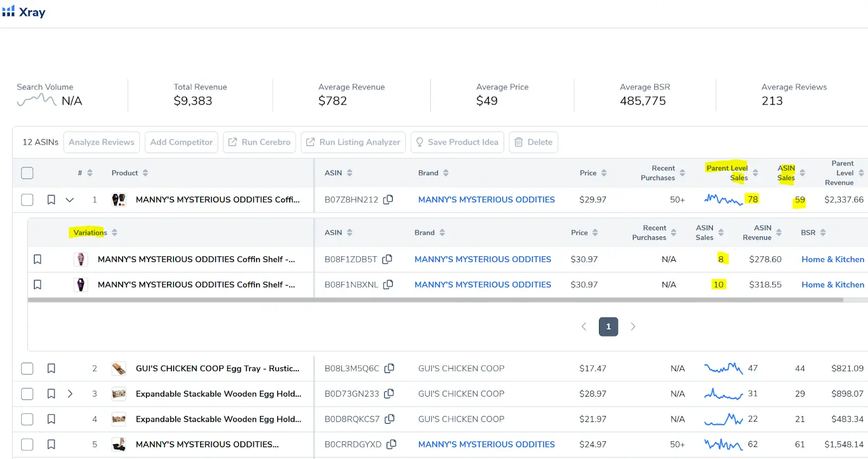View Search Volume trend sparkline
The image size is (868, 459).
(36, 100)
